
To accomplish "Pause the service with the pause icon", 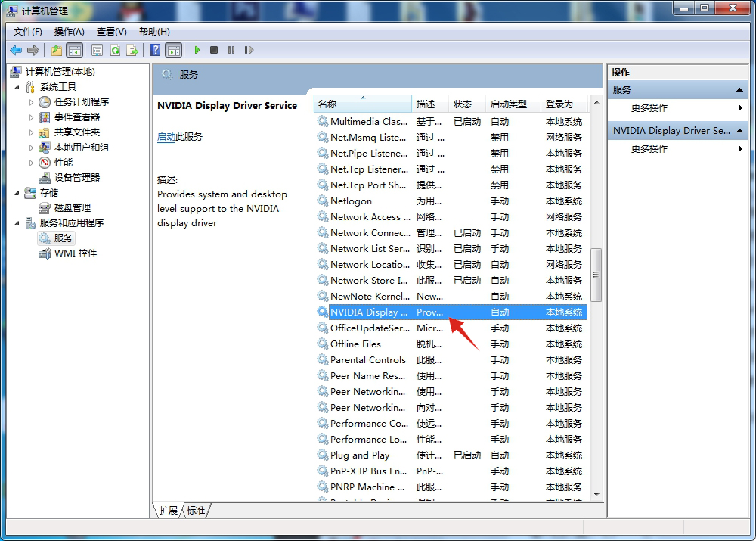I will (x=231, y=50).
